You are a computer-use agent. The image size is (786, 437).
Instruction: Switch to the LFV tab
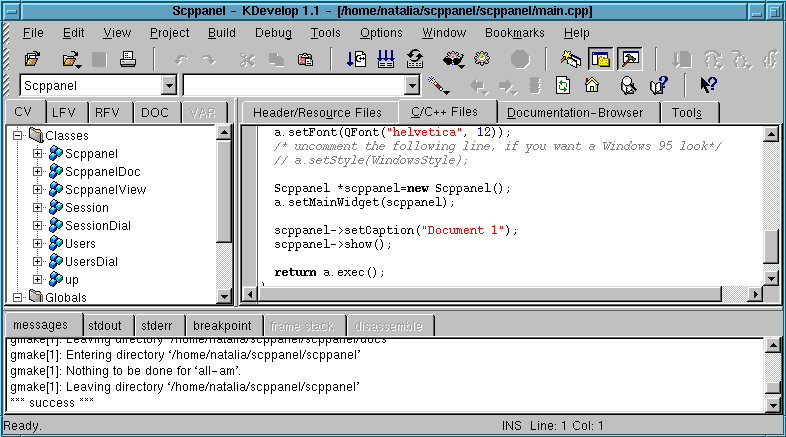coord(64,112)
